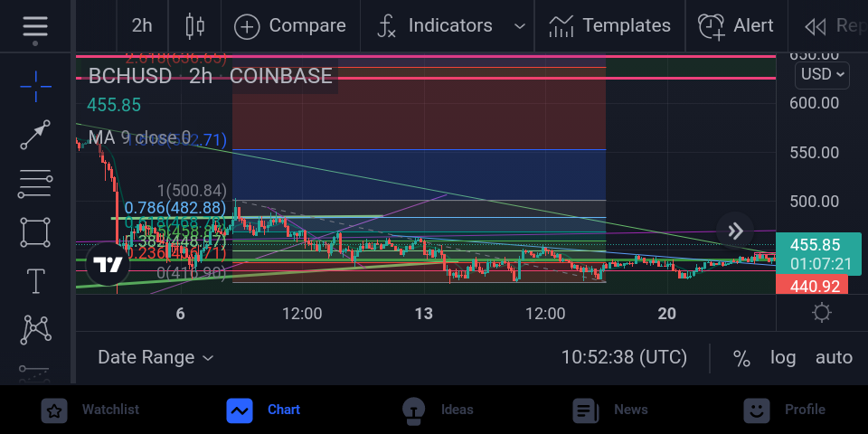Toggle auto scale mode

click(834, 358)
